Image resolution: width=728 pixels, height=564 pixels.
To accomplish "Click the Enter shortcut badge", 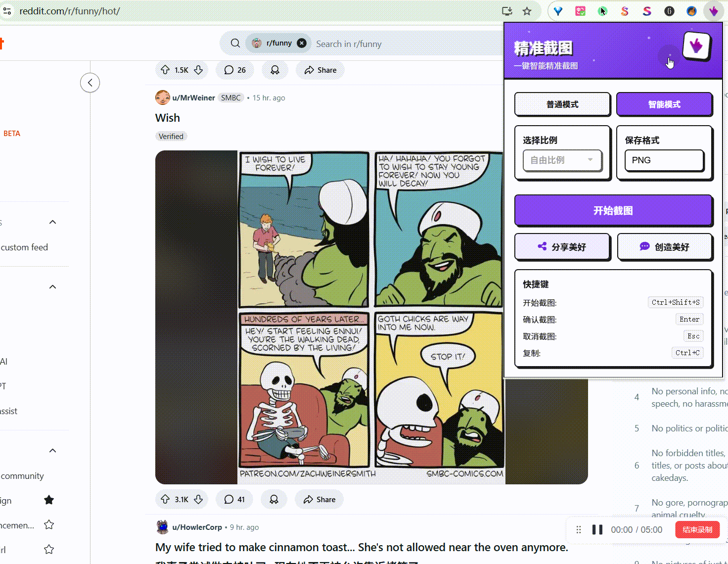I will tap(689, 319).
